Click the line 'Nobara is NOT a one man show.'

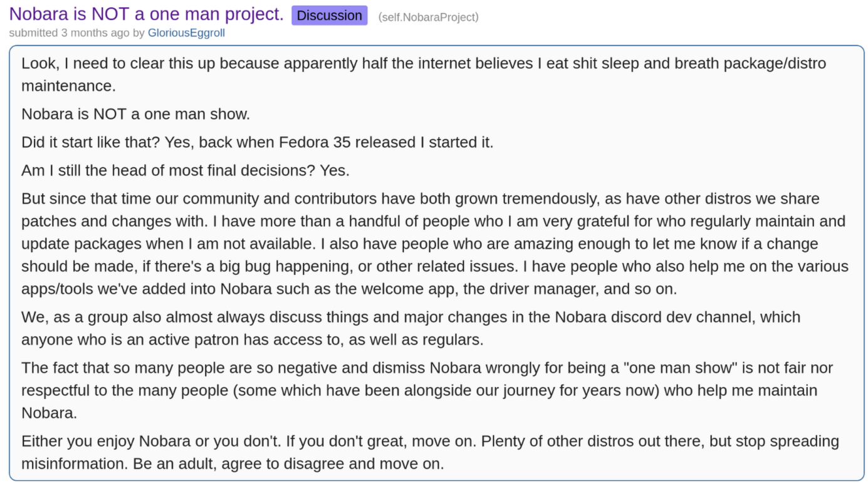pos(136,115)
